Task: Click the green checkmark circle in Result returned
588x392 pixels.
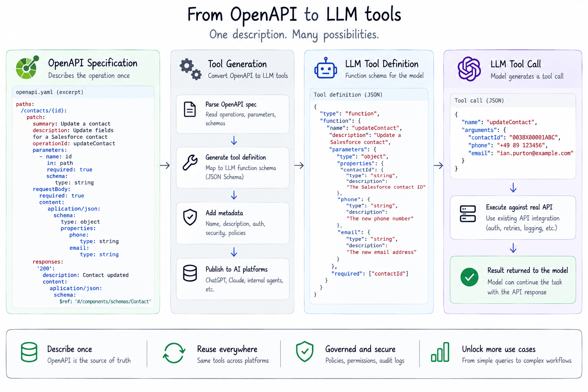Action: coord(470,277)
